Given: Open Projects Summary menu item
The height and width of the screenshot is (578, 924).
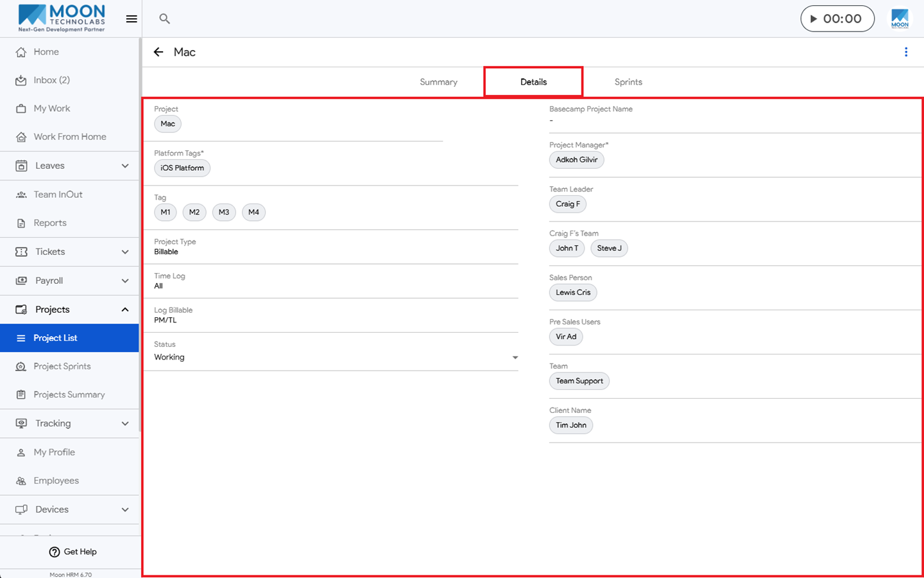Looking at the screenshot, I should 69,394.
